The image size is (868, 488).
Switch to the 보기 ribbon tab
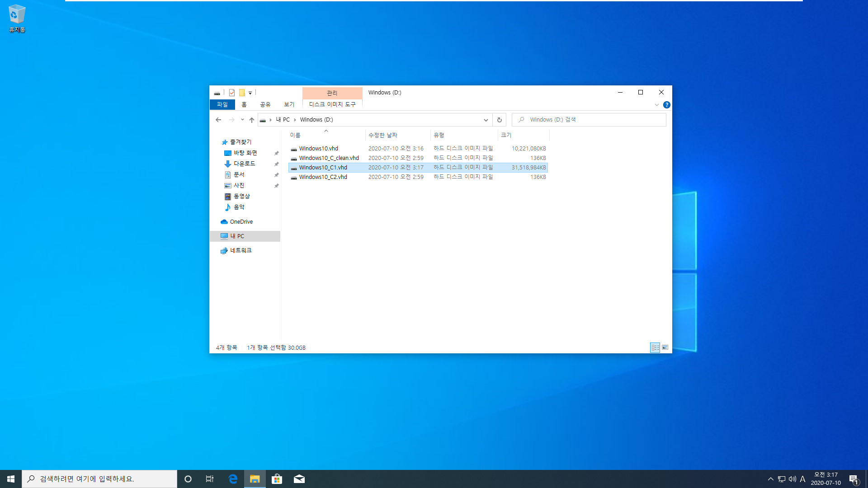point(289,104)
